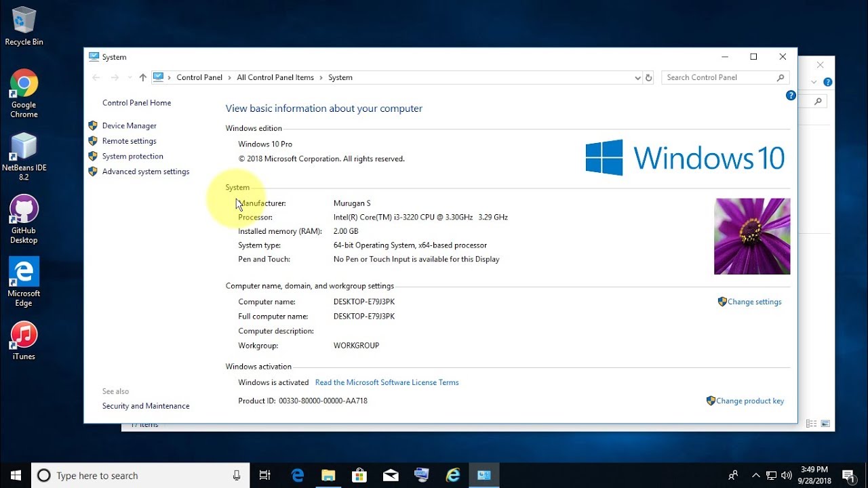The width and height of the screenshot is (868, 488).
Task: Open the Microsoft Edge desktop shortcut
Action: tap(24, 282)
